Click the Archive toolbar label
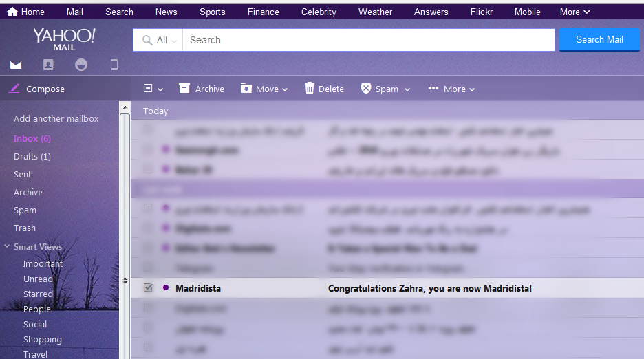This screenshot has width=644, height=359. [x=209, y=89]
